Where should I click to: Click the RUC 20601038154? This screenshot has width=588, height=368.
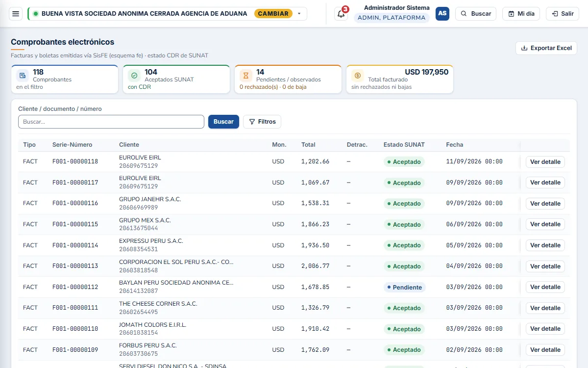138,333
